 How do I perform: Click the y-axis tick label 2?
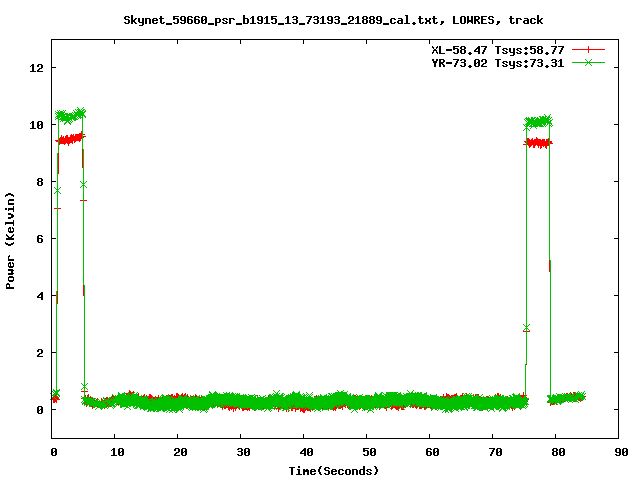(40, 353)
